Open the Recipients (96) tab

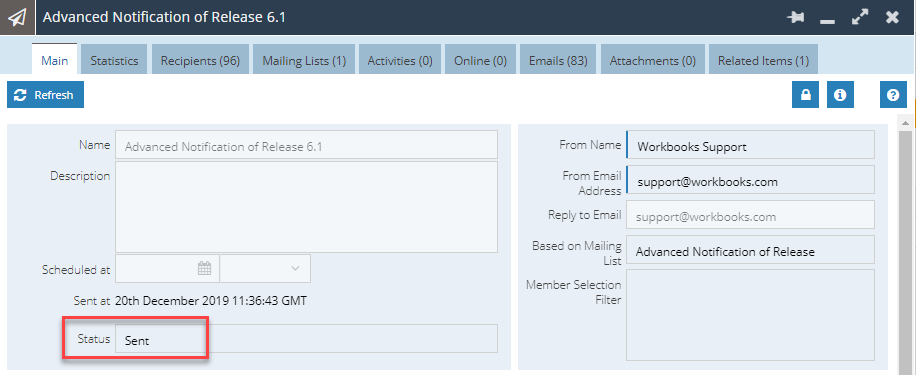coord(200,60)
